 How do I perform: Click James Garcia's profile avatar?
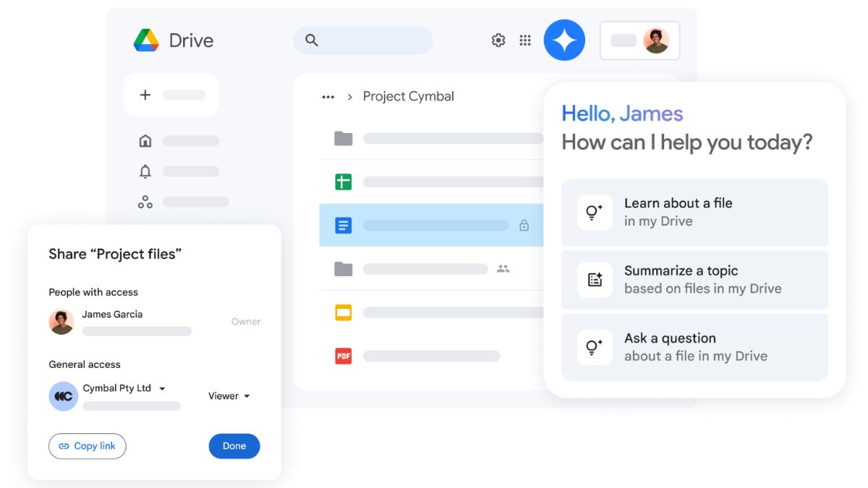coord(62,322)
